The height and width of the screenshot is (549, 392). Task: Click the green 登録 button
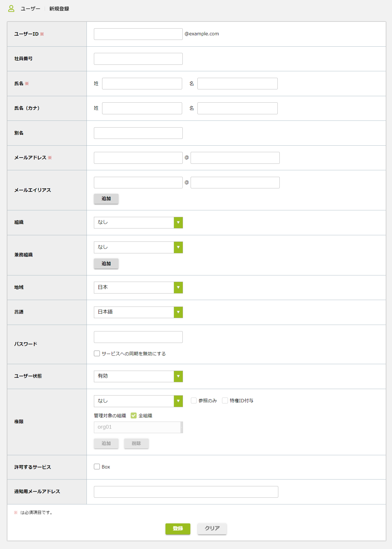[x=178, y=529]
